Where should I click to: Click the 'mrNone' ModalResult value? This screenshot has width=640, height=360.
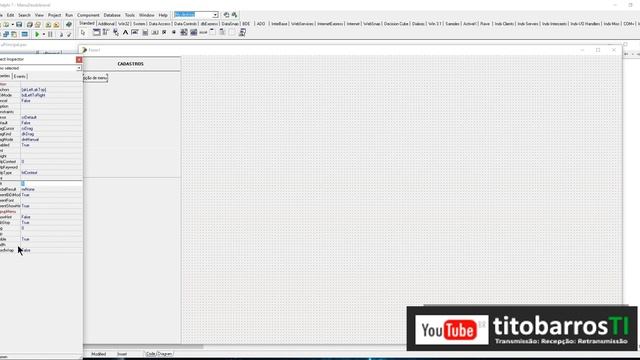tap(28, 189)
